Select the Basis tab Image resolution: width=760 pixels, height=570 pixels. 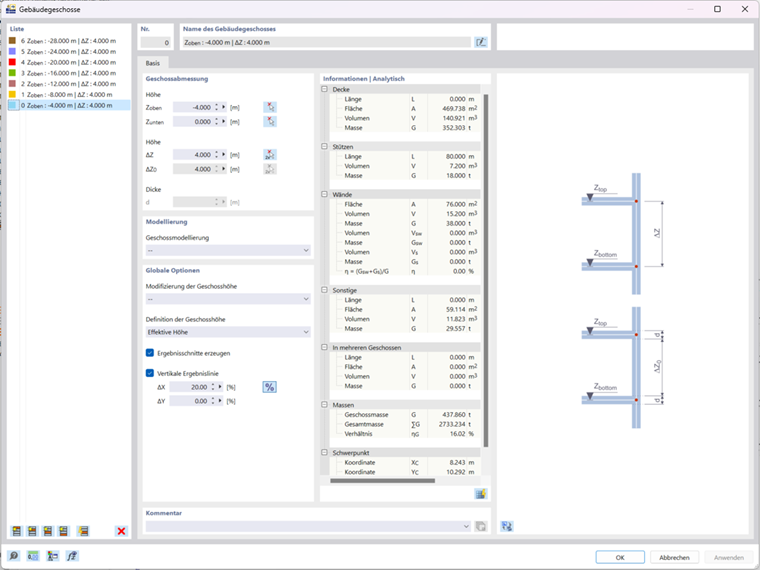[153, 63]
